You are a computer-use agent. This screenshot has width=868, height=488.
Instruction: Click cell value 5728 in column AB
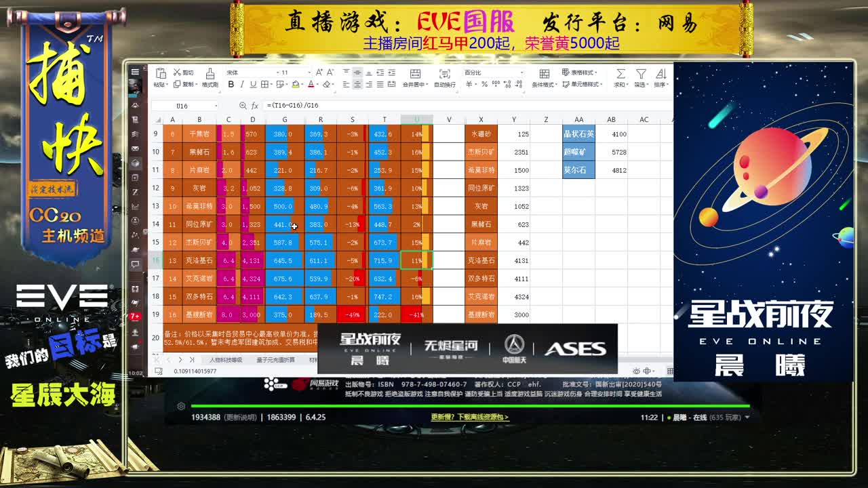612,152
